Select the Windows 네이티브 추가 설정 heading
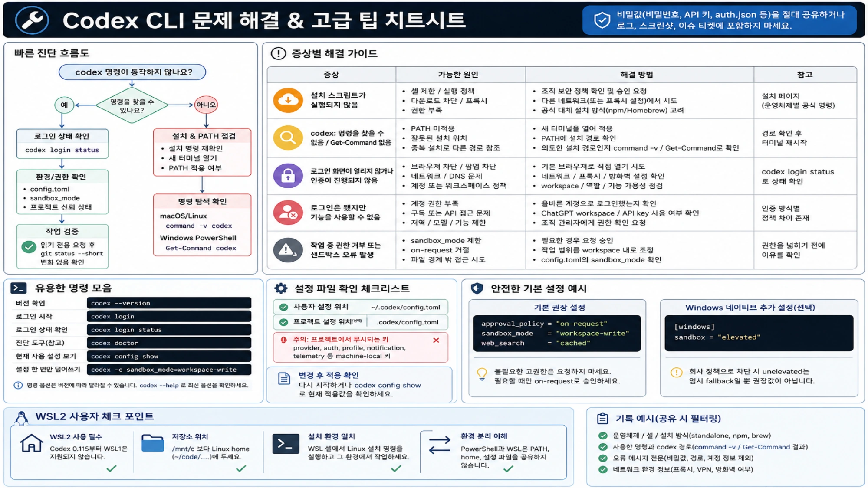This screenshot has height=488, width=868. pyautogui.click(x=750, y=308)
